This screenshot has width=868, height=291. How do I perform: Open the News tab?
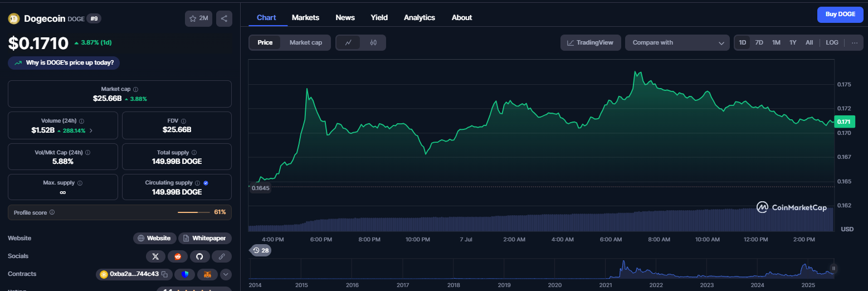tap(345, 17)
